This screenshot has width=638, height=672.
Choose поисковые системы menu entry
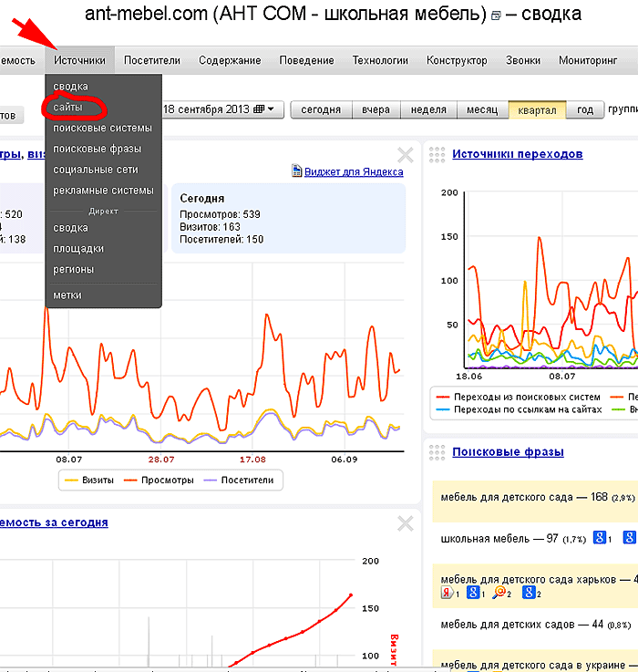102,128
